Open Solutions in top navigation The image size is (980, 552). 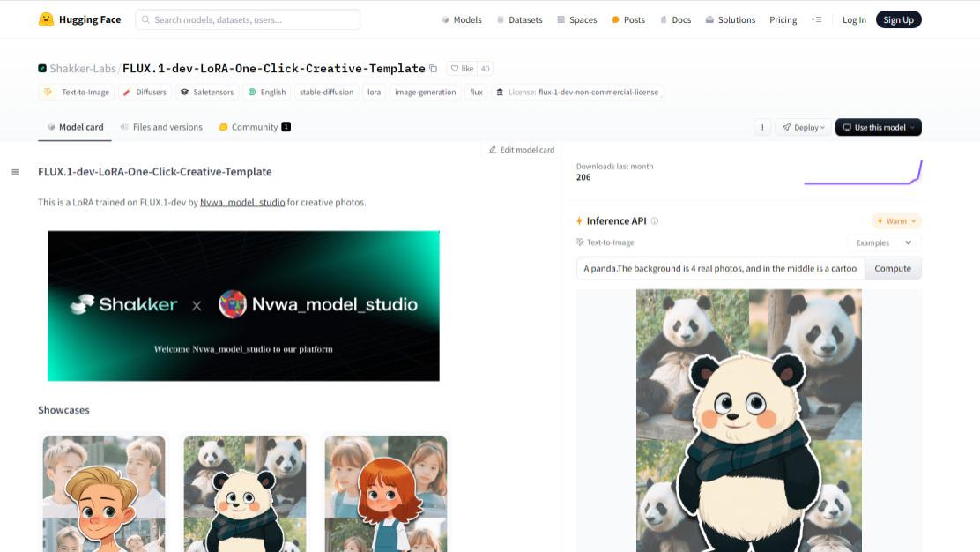731,19
